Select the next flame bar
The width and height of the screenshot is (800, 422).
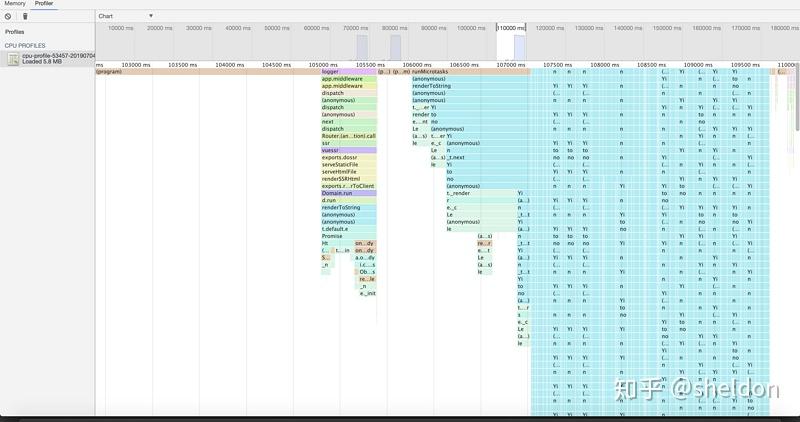tap(349, 122)
